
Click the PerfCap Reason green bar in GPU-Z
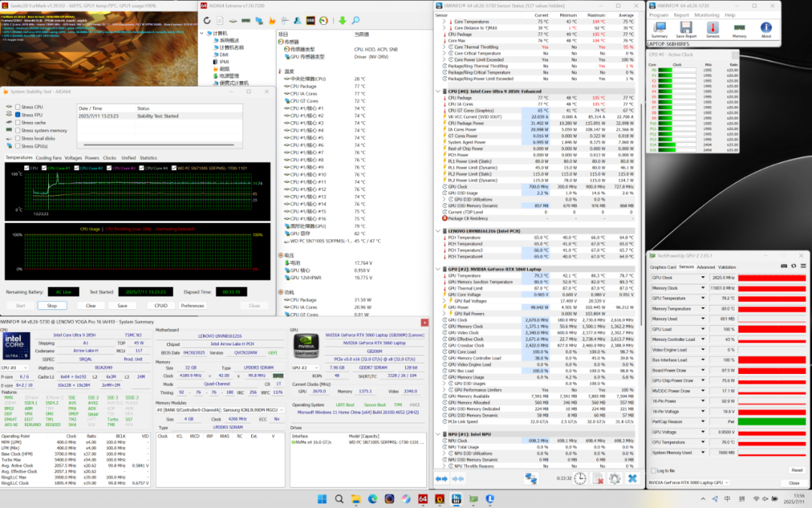[x=772, y=422]
